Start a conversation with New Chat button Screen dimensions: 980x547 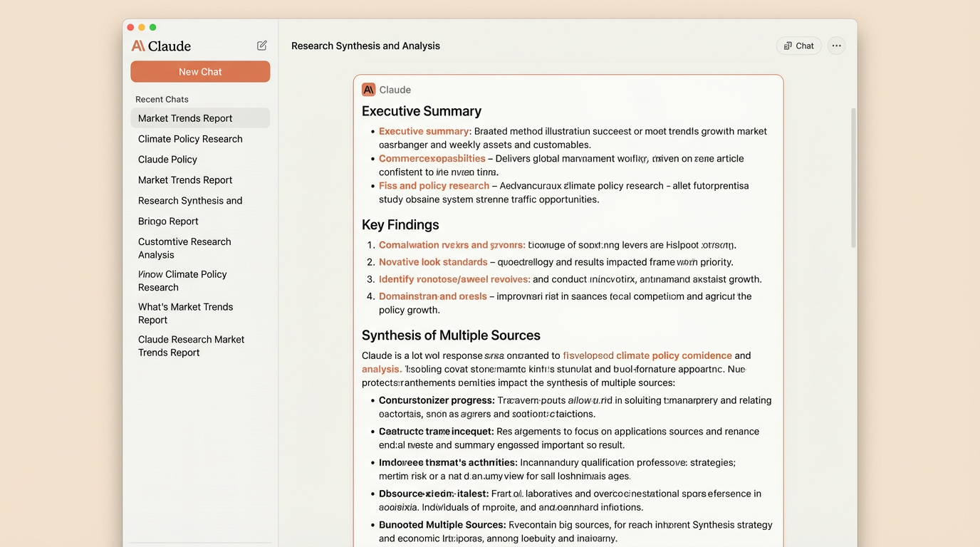pos(200,72)
